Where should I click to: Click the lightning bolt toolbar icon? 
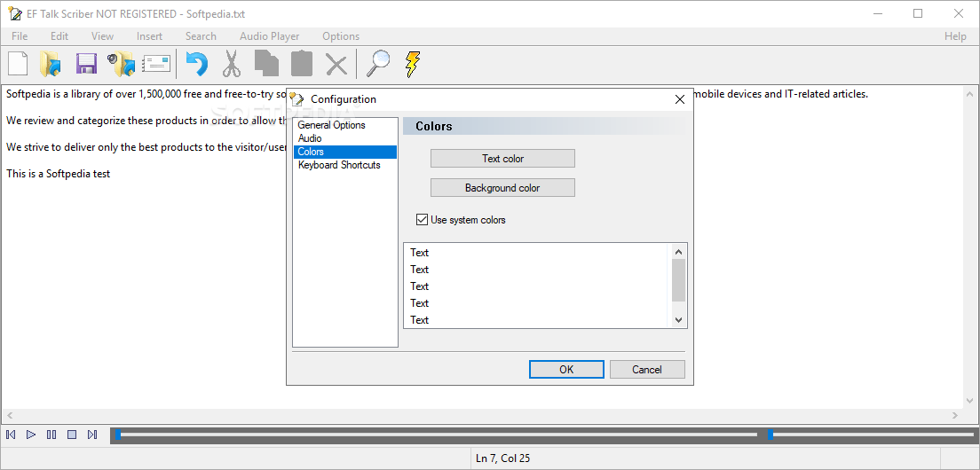(413, 64)
